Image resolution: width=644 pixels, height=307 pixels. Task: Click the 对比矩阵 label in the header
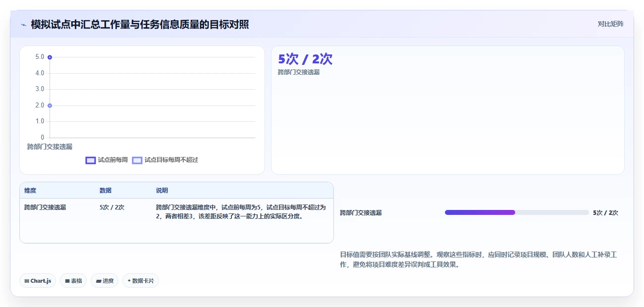pyautogui.click(x=611, y=24)
